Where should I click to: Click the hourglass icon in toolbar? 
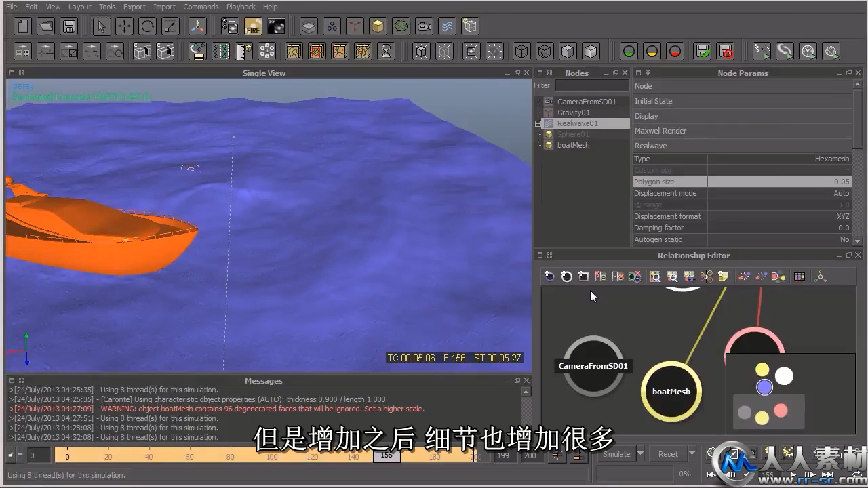click(x=386, y=52)
